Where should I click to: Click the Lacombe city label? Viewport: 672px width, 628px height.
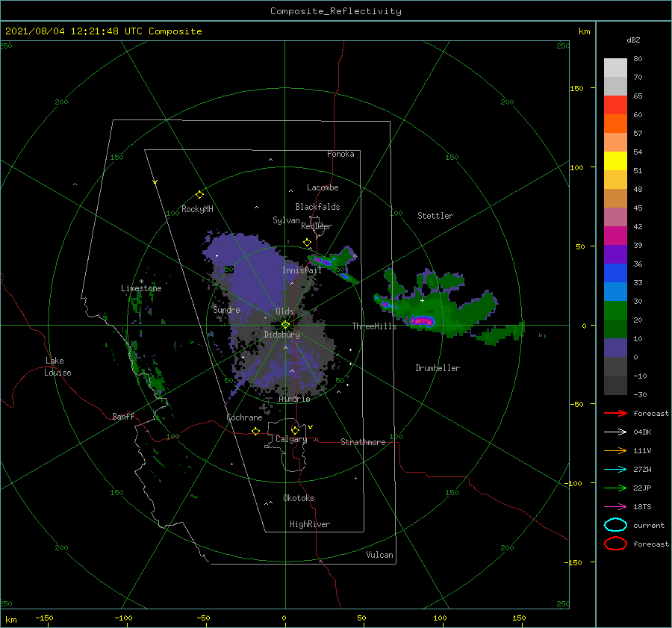pyautogui.click(x=323, y=187)
